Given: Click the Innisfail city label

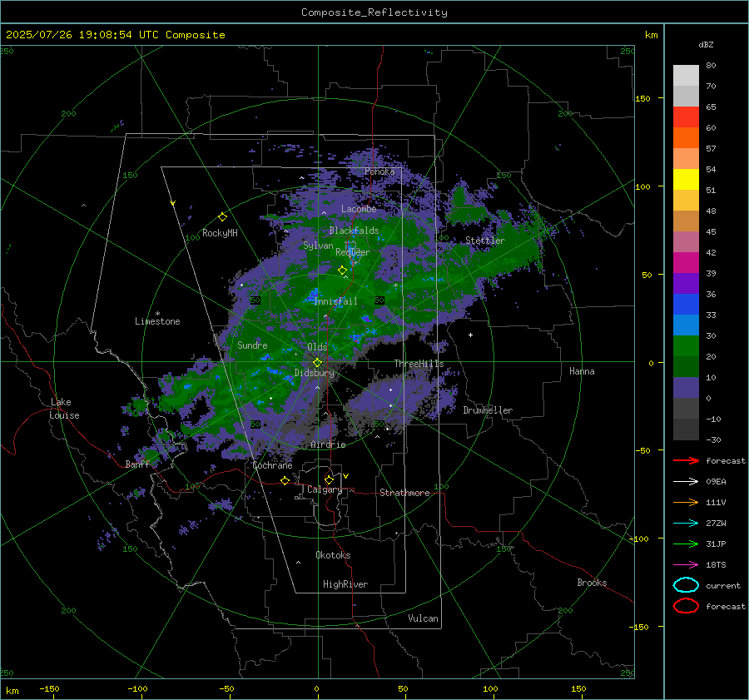Looking at the screenshot, I should tap(335, 301).
